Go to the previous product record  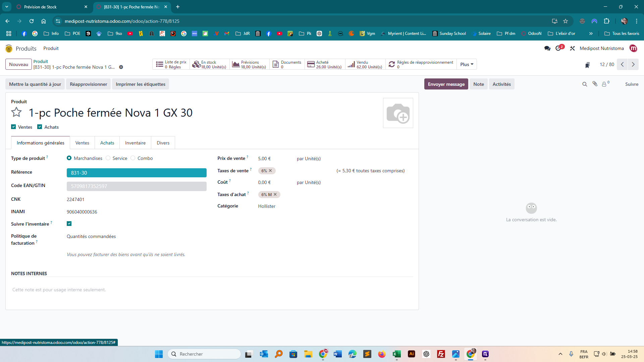click(622, 64)
